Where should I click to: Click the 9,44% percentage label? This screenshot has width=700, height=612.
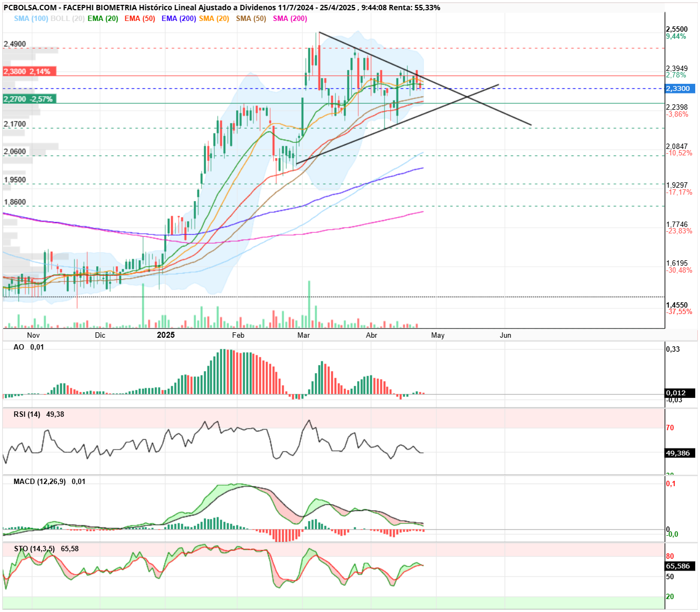[x=676, y=37]
